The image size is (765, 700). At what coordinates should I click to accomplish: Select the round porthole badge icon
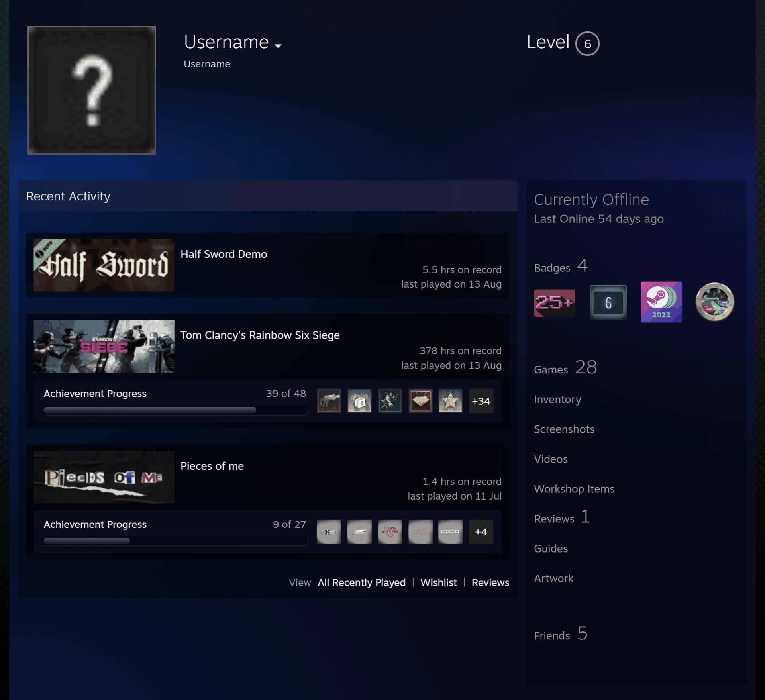(x=715, y=302)
